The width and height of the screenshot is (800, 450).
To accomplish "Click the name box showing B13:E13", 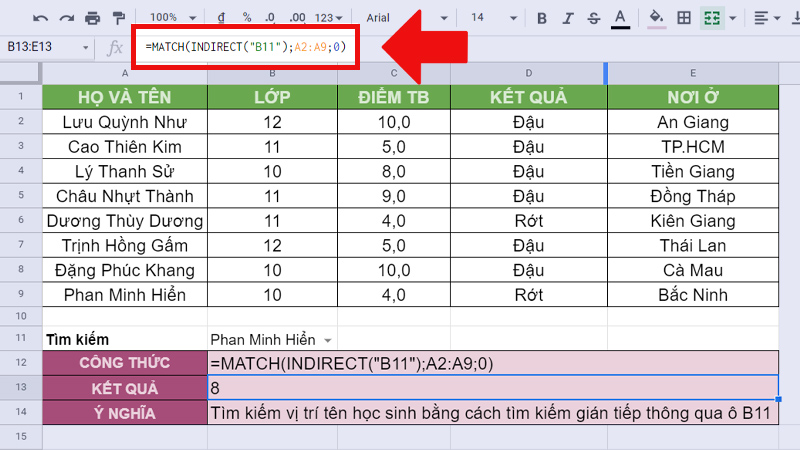I will [x=41, y=47].
